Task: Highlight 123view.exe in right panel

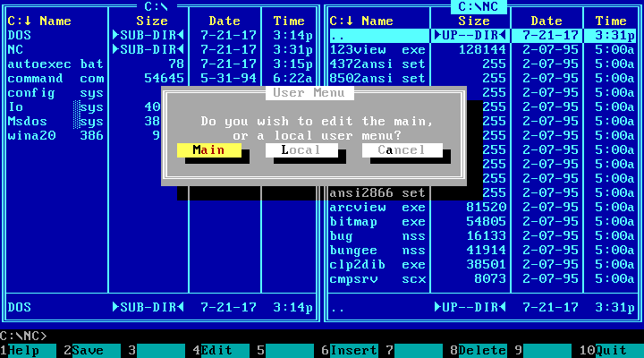Action: pyautogui.click(x=377, y=49)
